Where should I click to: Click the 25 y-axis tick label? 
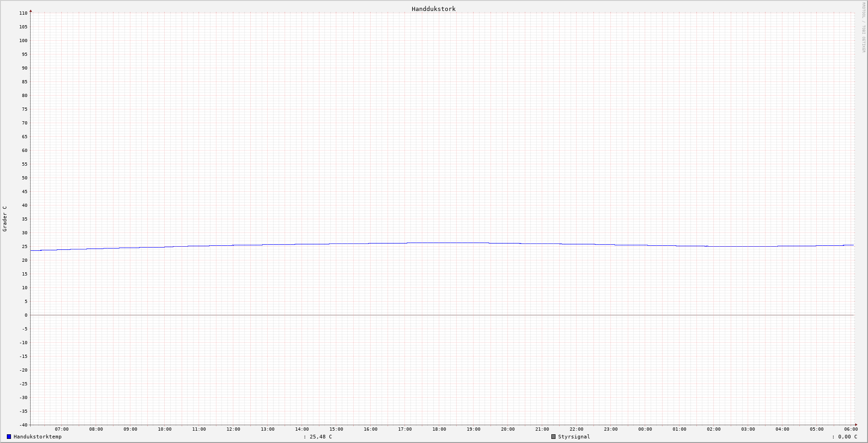click(25, 247)
